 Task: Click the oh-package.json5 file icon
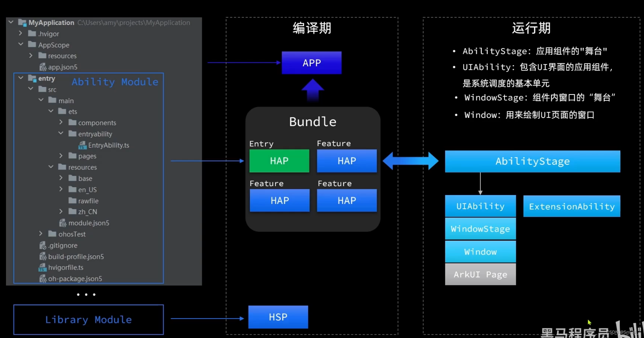(x=42, y=279)
